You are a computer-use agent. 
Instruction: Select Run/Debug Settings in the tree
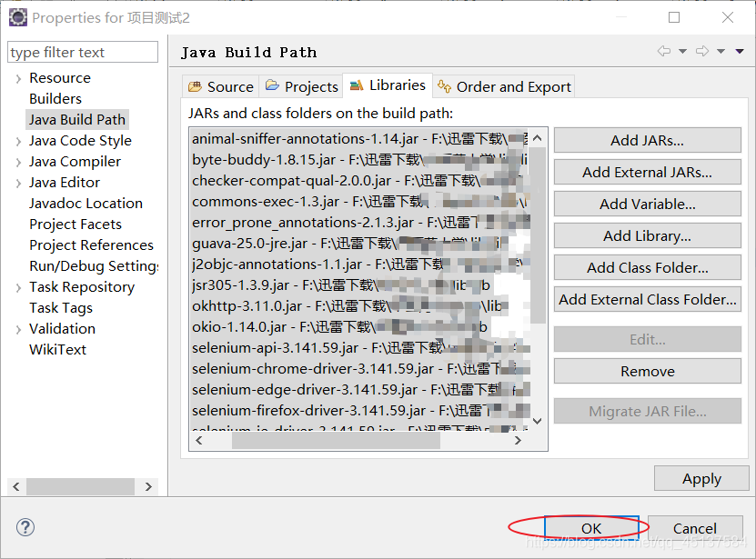tap(93, 266)
